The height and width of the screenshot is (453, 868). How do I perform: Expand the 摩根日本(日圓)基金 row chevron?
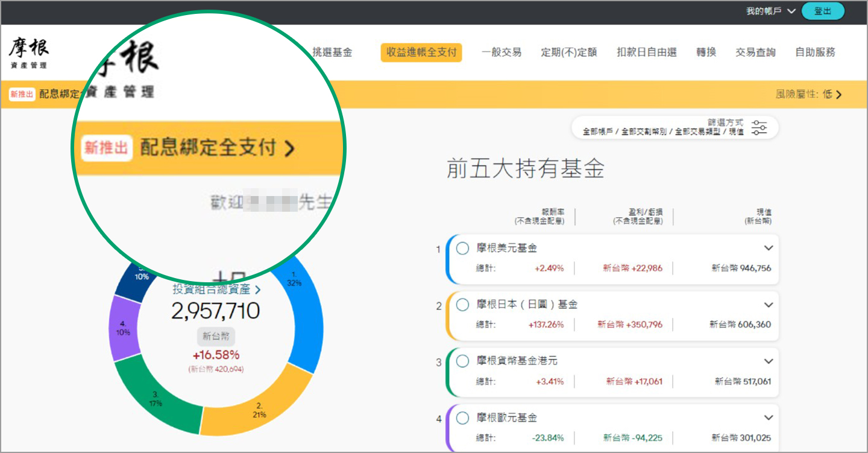point(769,305)
